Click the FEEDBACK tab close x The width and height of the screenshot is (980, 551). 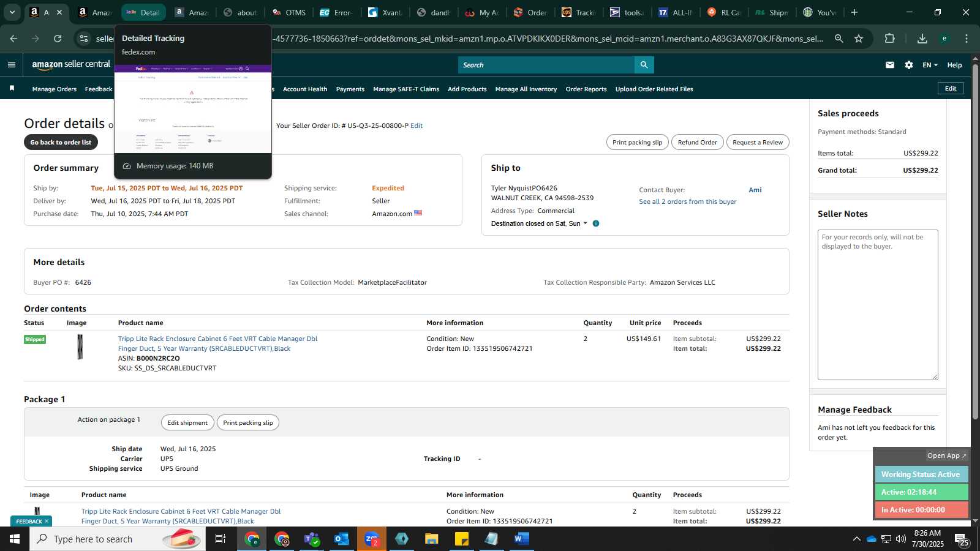point(47,522)
